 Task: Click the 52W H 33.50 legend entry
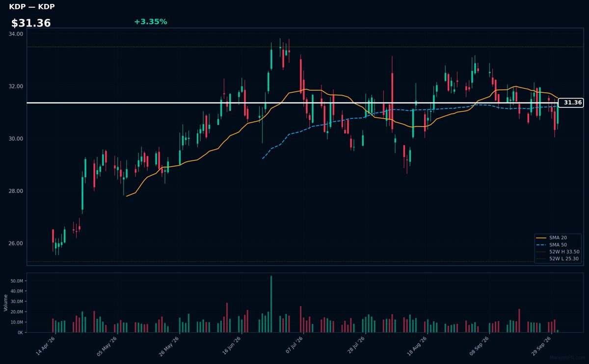pos(558,252)
